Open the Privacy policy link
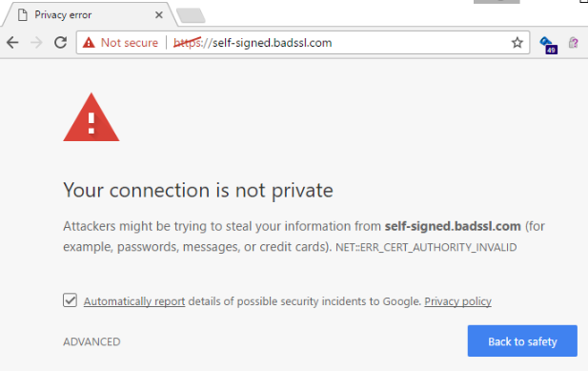 coord(457,301)
